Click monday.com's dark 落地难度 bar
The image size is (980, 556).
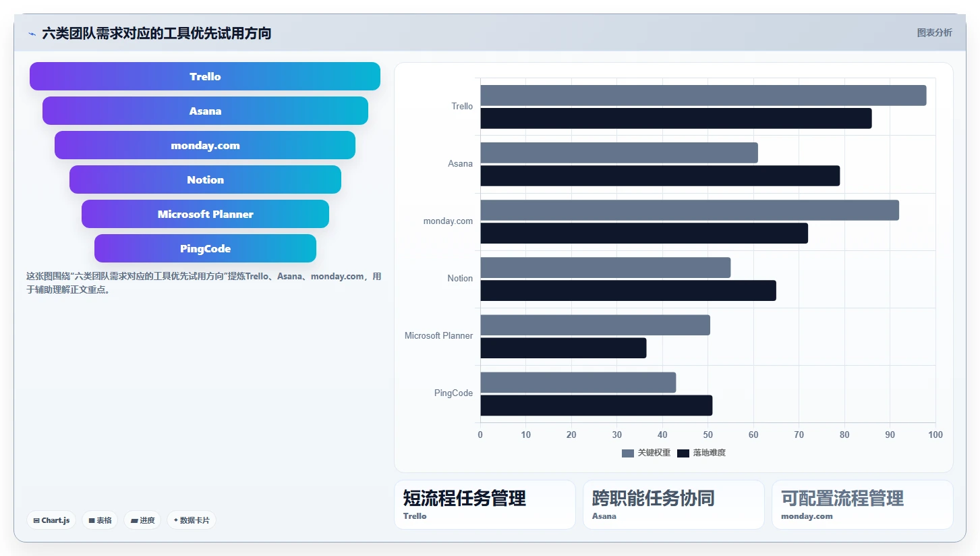[x=644, y=233]
